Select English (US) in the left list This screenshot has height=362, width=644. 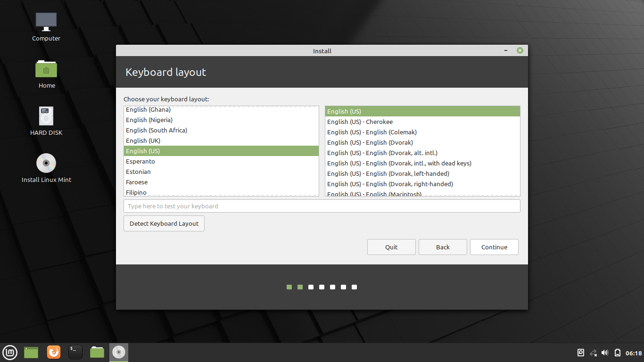(x=221, y=151)
